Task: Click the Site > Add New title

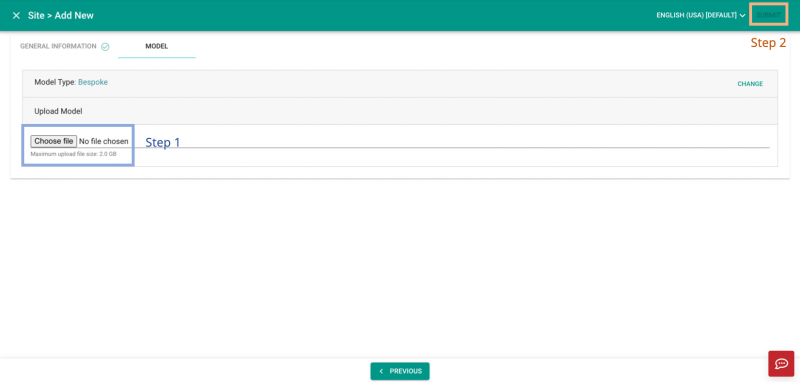Action: point(61,15)
